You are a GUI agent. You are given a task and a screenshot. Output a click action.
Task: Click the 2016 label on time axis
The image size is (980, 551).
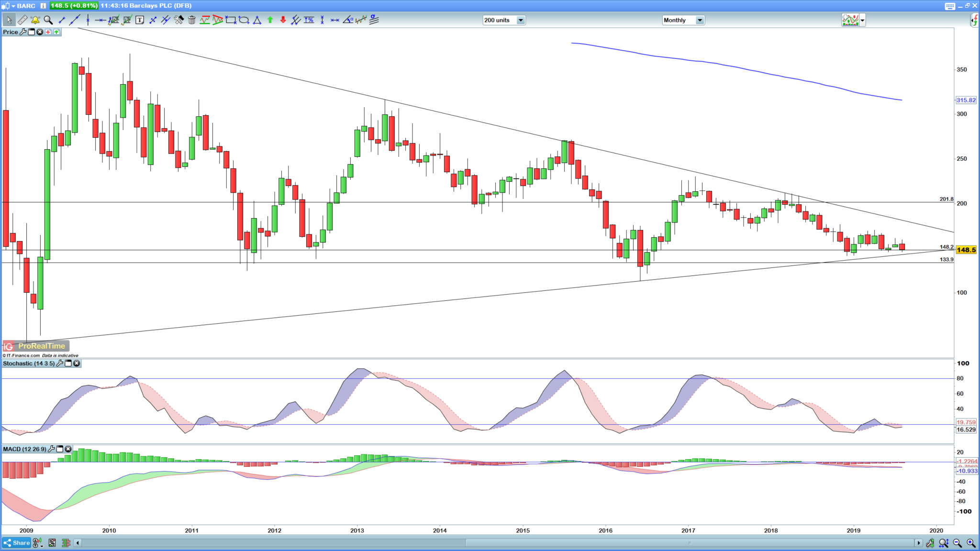pos(605,530)
